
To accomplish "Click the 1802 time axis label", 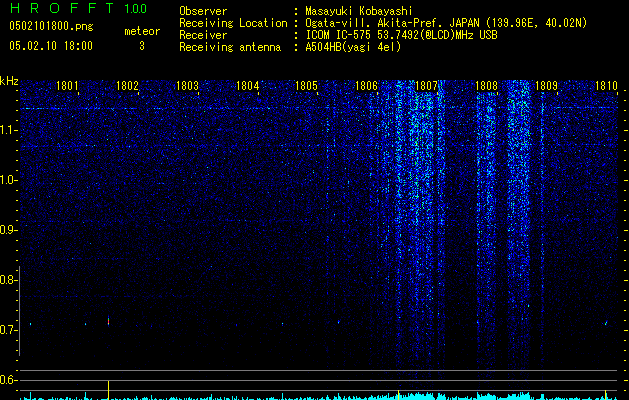I will tap(127, 85).
